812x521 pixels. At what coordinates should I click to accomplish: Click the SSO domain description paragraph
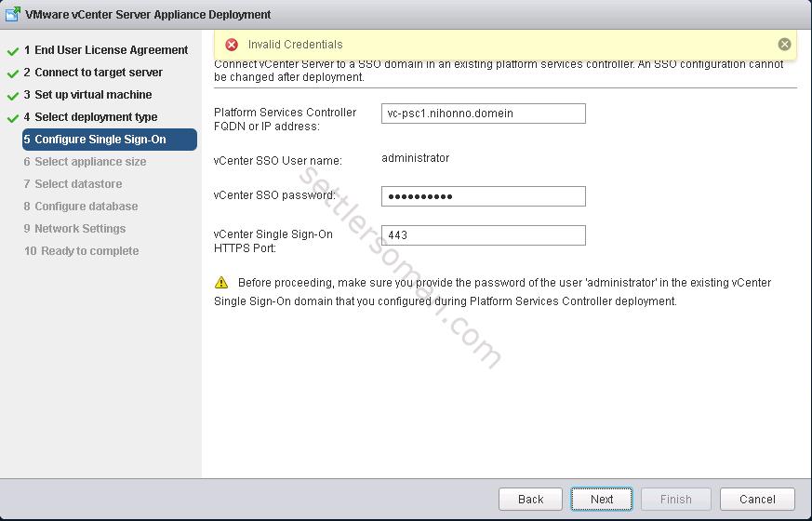coord(499,71)
